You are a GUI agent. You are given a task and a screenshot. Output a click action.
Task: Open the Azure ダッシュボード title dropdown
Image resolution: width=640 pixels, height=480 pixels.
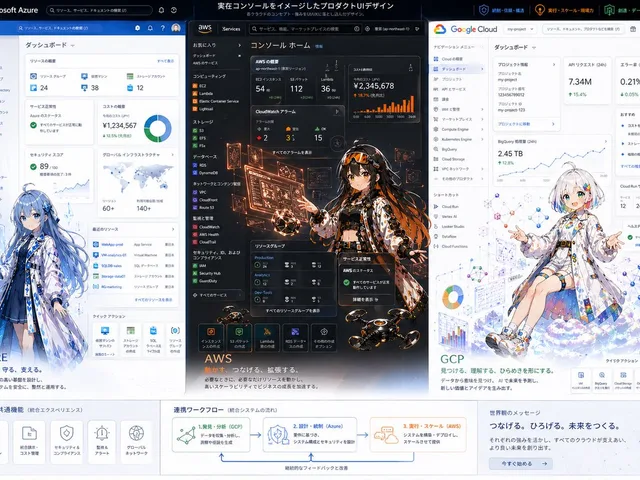73,45
